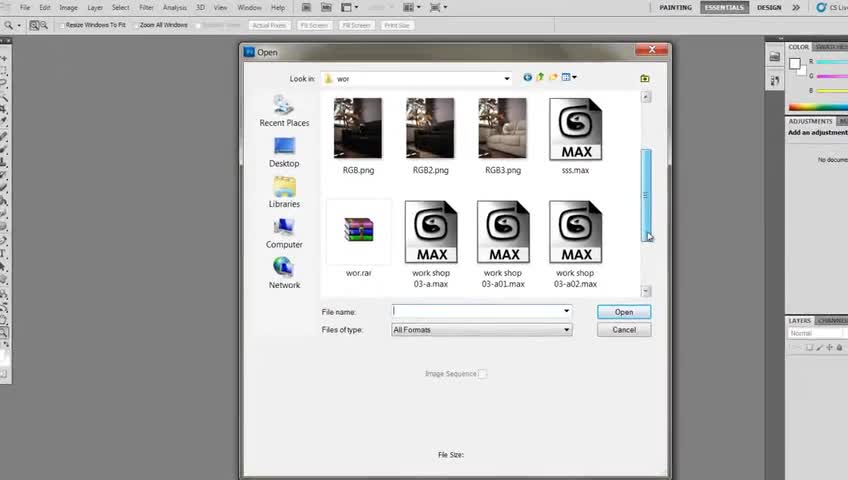848x480 pixels.
Task: Open Libraries from the places sidebar
Action: (284, 192)
